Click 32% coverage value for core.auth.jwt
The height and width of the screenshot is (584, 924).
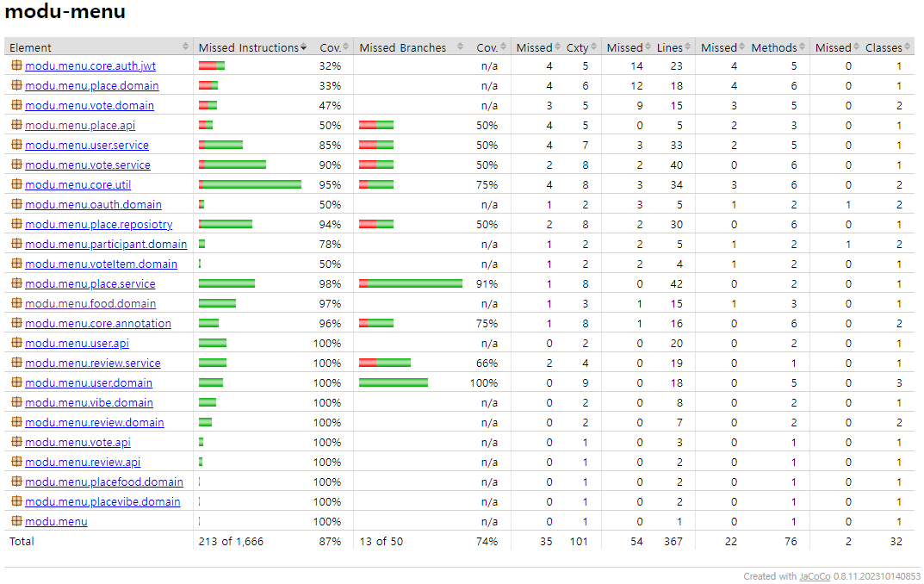point(330,66)
